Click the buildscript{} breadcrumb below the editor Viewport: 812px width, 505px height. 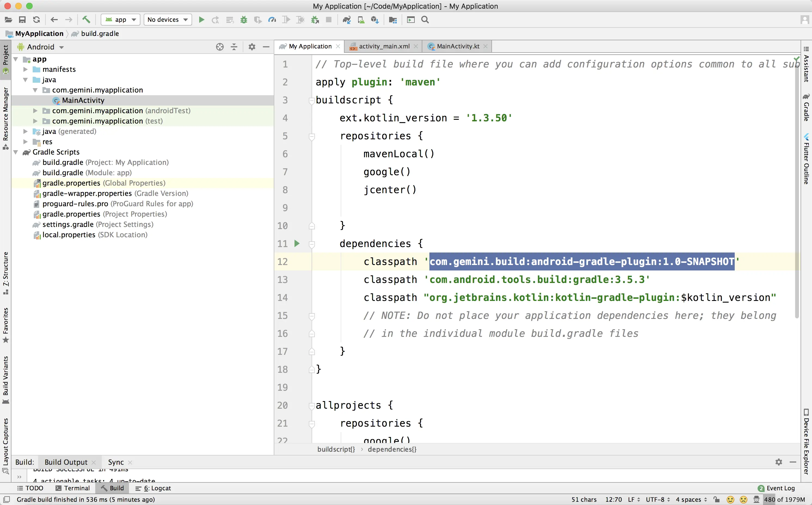(336, 449)
